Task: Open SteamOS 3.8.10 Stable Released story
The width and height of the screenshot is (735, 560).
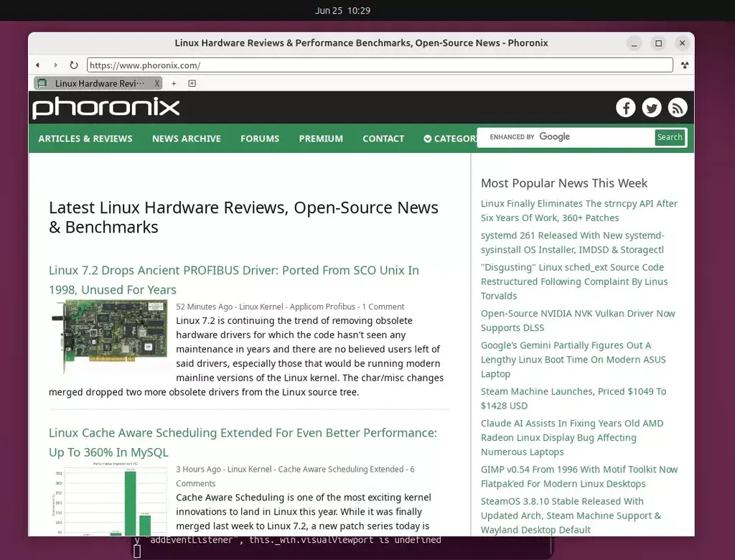Action: 571,515
